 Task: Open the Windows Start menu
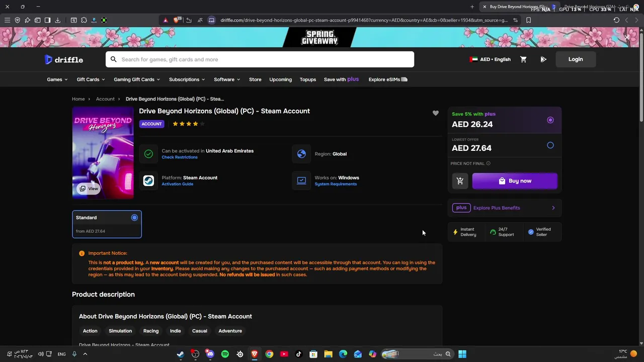point(462,354)
